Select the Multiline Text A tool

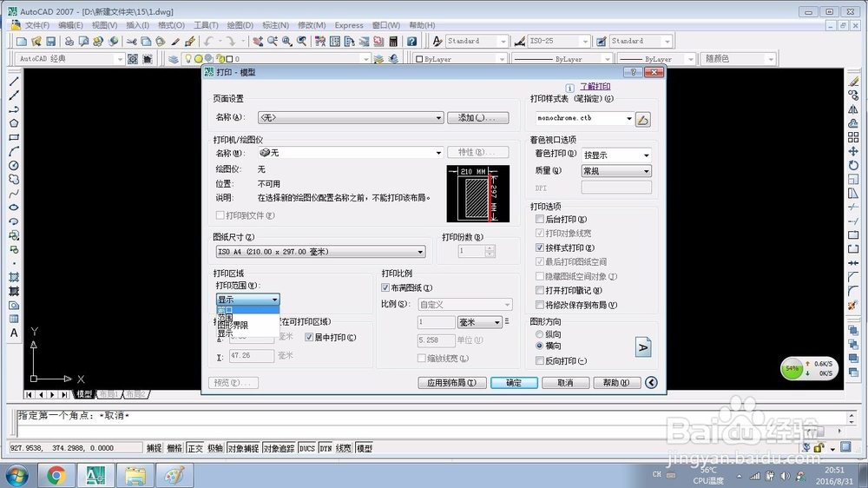14,333
